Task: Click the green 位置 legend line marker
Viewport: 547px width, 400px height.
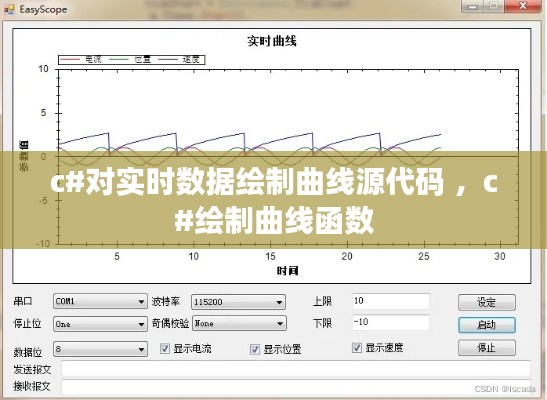Action: click(x=119, y=60)
